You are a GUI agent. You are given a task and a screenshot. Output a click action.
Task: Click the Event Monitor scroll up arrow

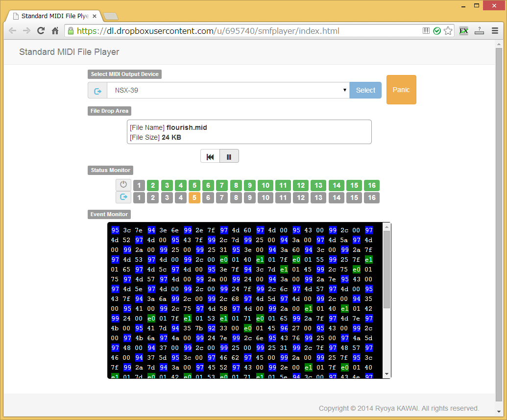[x=386, y=227]
